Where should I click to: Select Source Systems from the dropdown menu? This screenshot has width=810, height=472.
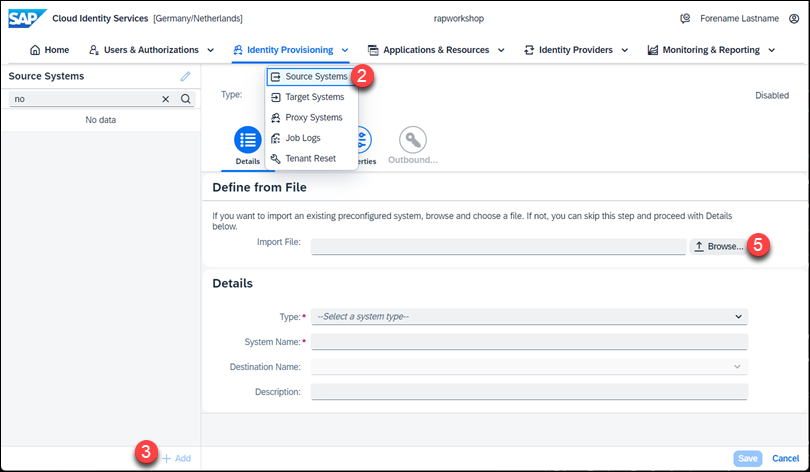coord(309,76)
